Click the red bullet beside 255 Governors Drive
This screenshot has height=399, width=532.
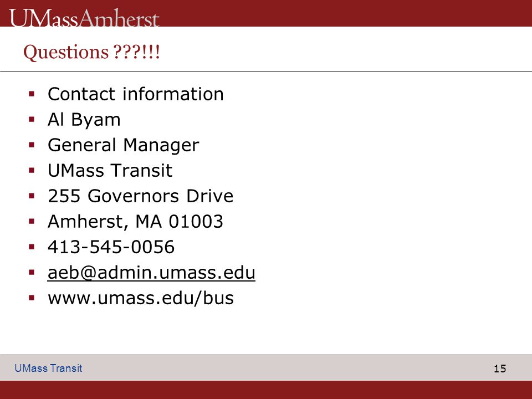tap(32, 196)
